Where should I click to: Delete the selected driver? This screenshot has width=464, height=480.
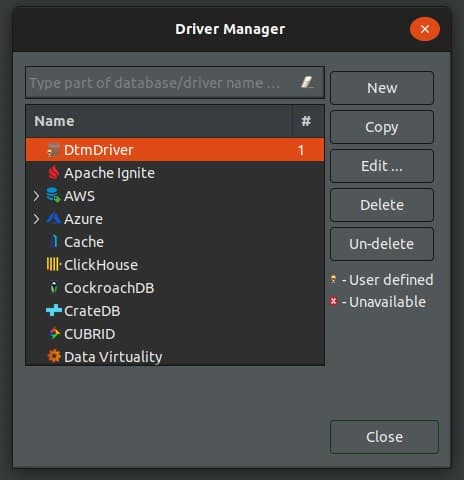pyautogui.click(x=382, y=205)
